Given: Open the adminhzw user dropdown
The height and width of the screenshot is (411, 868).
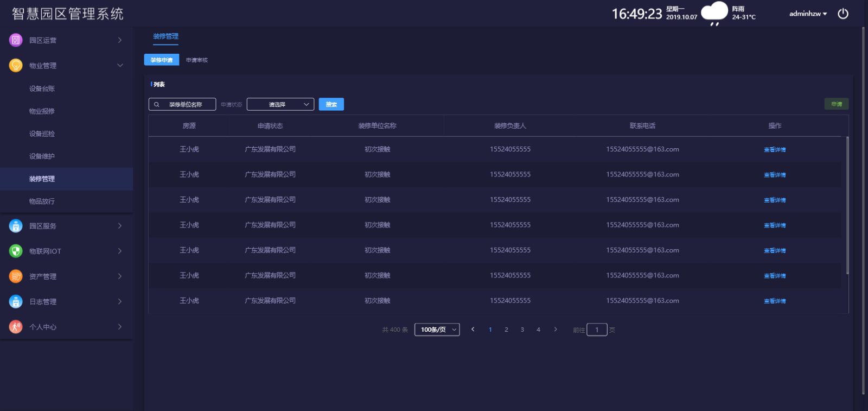Looking at the screenshot, I should click(808, 14).
